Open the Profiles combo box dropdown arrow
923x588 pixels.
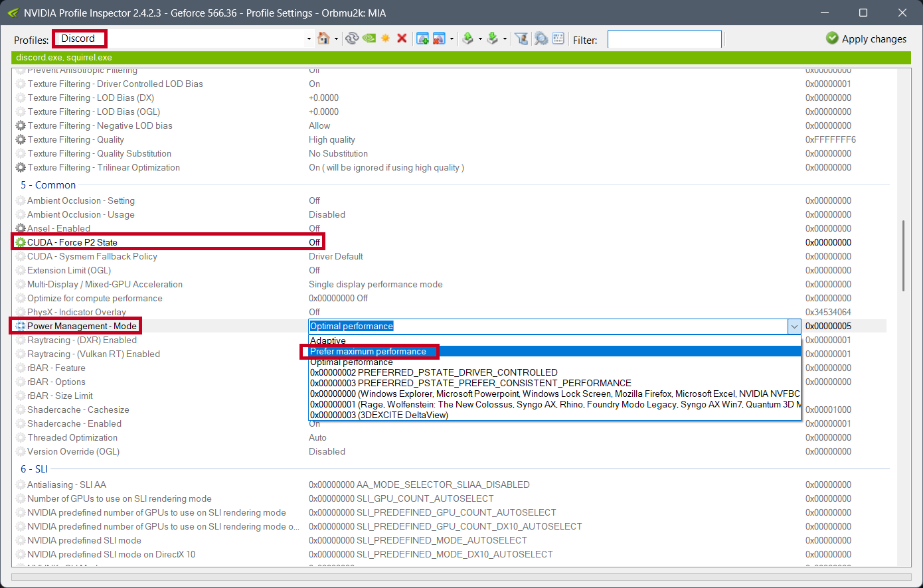pyautogui.click(x=309, y=39)
